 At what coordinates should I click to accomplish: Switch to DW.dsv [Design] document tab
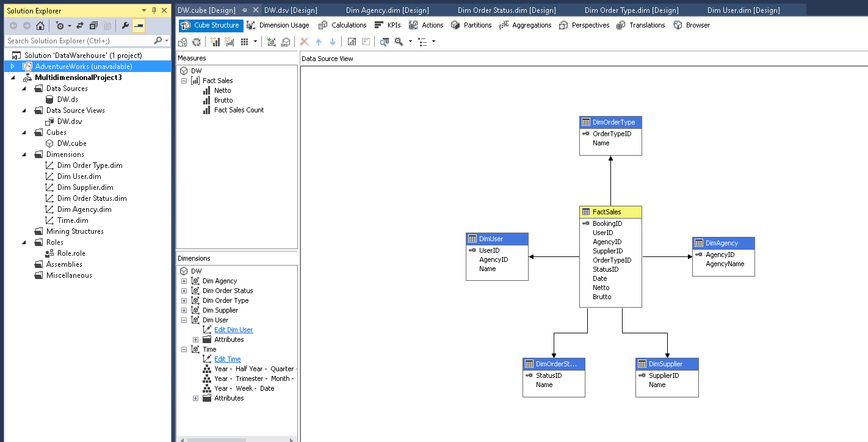coord(291,10)
